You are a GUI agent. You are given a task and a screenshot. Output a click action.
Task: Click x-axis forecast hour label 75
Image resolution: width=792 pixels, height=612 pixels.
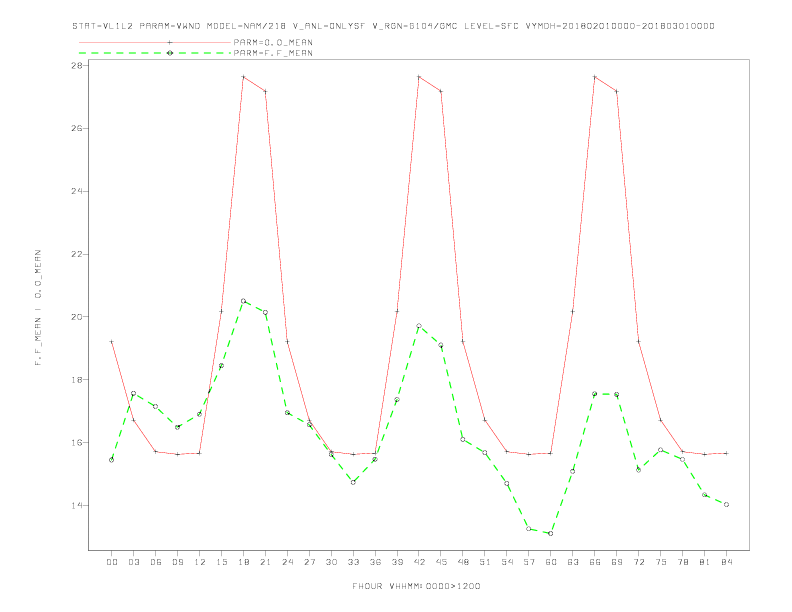click(x=661, y=562)
